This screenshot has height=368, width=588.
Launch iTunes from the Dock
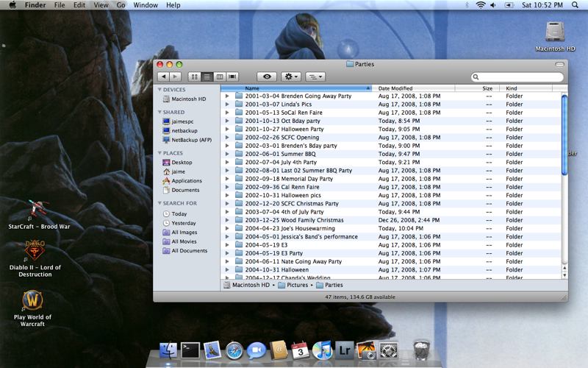point(323,351)
